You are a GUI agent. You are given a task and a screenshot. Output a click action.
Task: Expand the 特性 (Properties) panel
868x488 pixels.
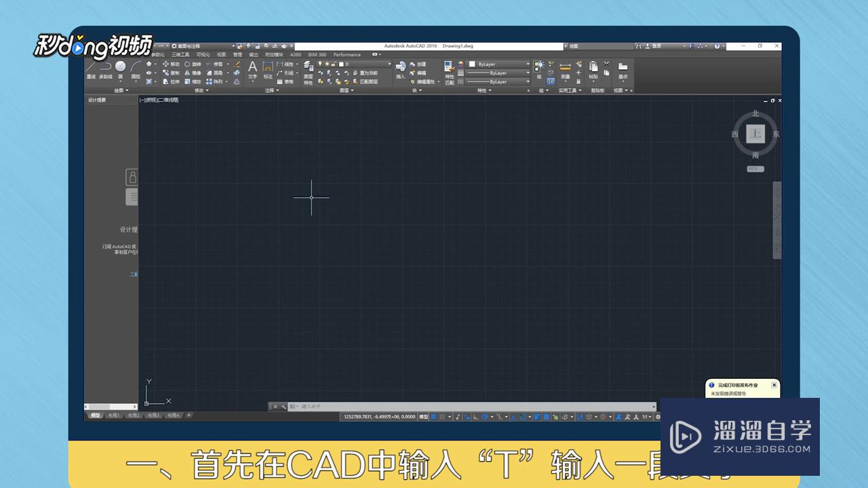(x=485, y=90)
